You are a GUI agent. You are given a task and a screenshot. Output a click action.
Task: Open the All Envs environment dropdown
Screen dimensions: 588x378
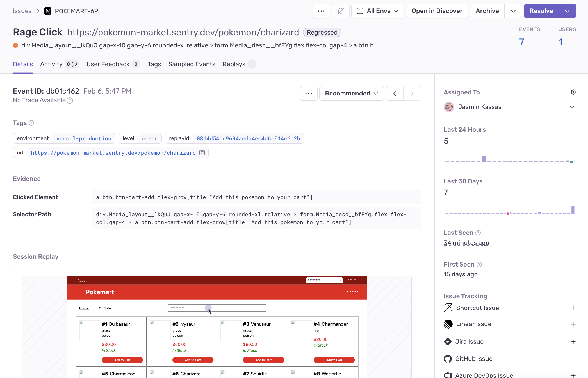pyautogui.click(x=378, y=11)
